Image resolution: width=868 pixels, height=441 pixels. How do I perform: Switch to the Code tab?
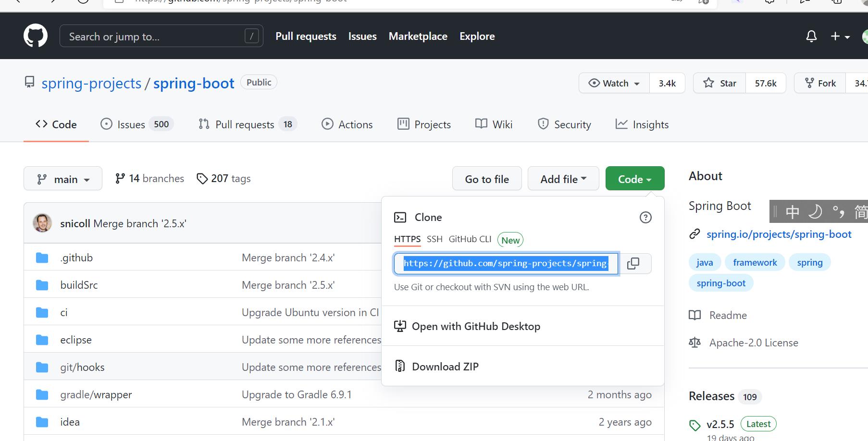pos(56,124)
